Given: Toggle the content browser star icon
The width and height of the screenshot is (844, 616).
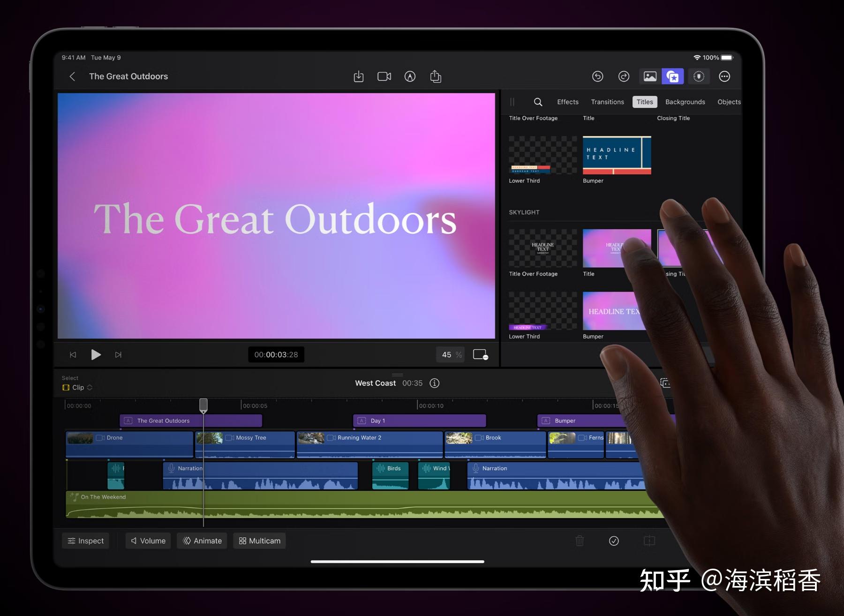Looking at the screenshot, I should 673,76.
